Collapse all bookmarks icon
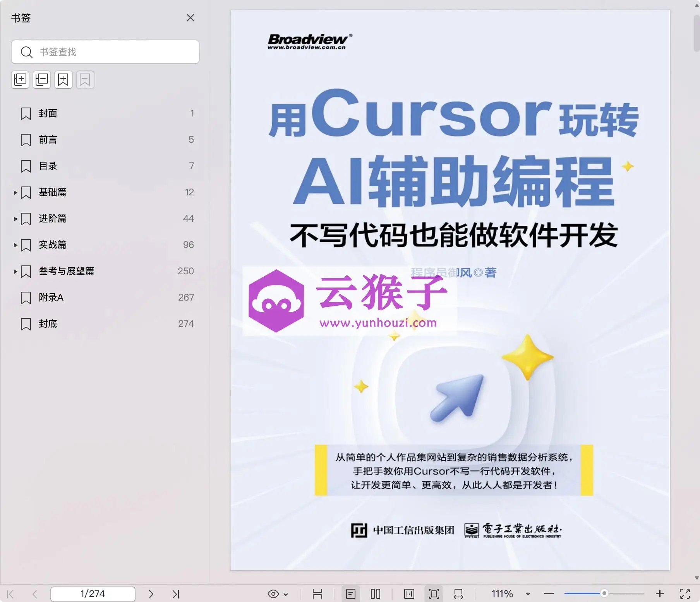 (42, 80)
